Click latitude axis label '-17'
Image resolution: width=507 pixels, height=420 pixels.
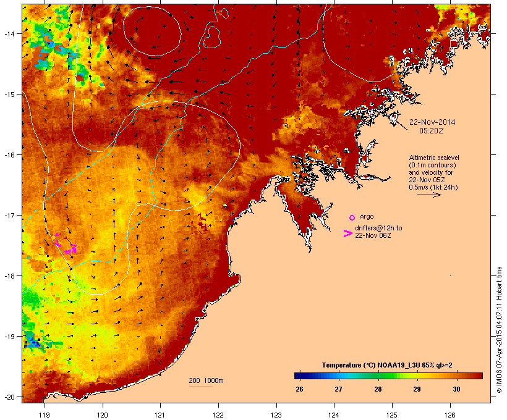[9, 215]
